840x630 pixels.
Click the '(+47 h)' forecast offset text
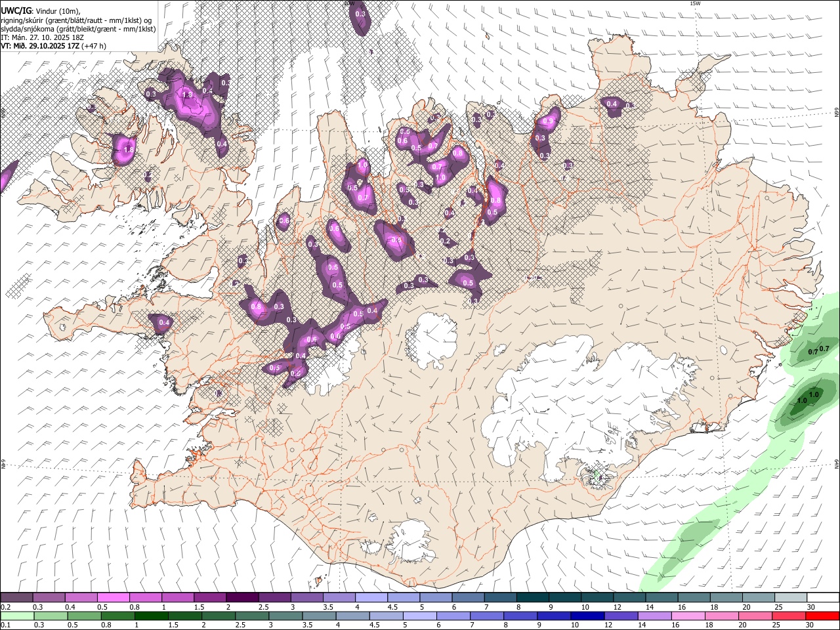click(94, 46)
